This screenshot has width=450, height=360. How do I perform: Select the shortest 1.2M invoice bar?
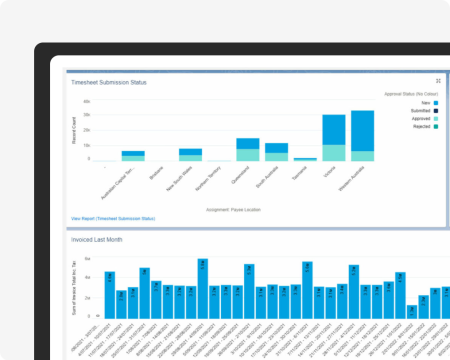point(412,312)
